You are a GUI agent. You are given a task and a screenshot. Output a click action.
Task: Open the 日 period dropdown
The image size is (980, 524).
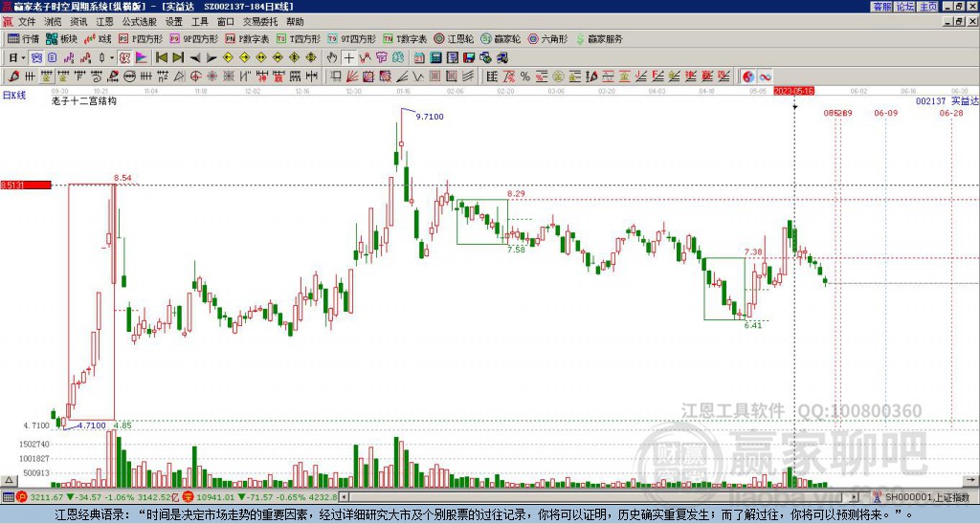[x=17, y=58]
